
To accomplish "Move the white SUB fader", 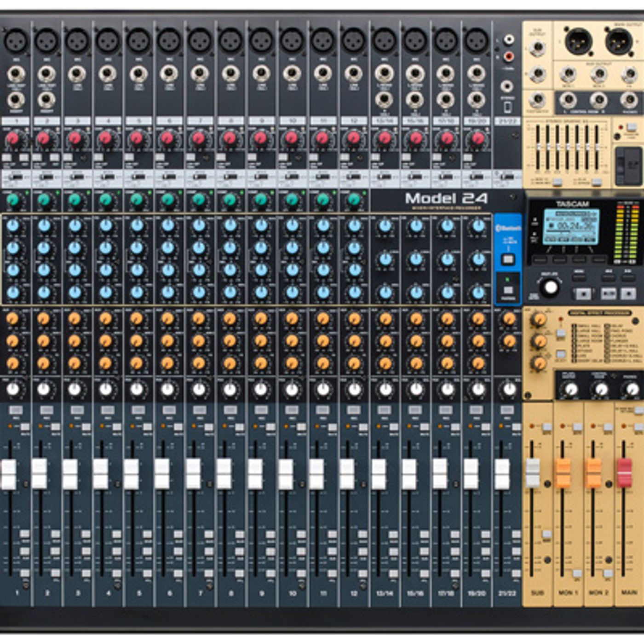I will pos(532,473).
